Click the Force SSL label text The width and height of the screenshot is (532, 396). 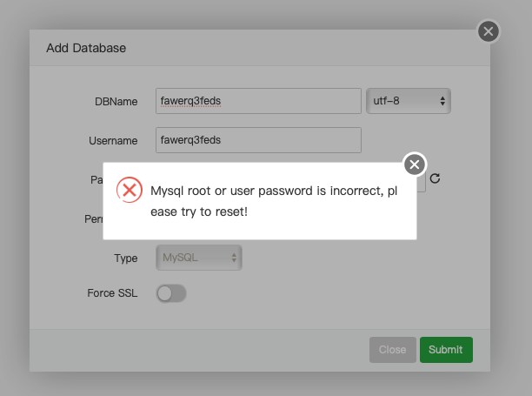click(112, 293)
